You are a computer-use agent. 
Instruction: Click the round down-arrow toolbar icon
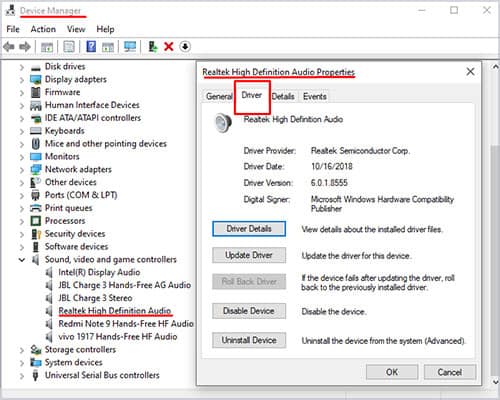[x=185, y=46]
